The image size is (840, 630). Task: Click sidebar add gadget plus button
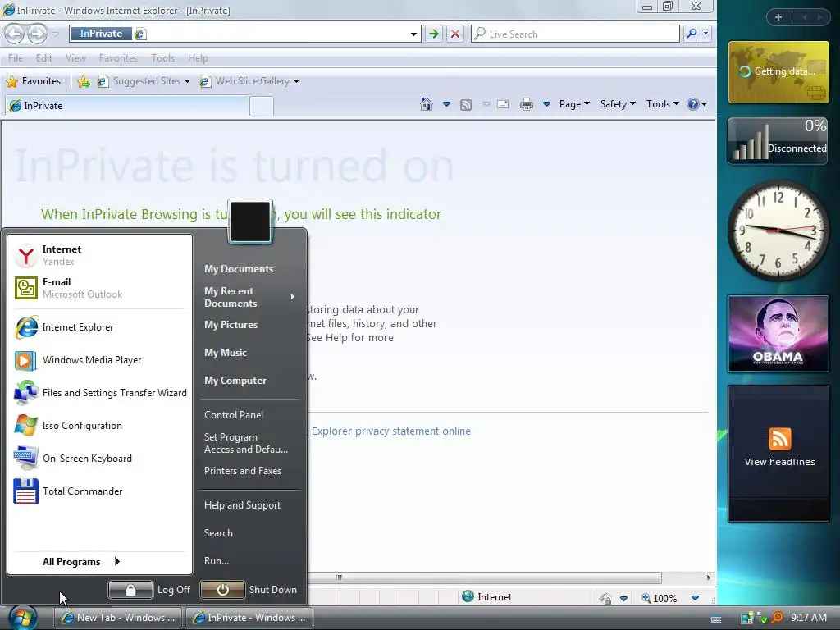pyautogui.click(x=778, y=17)
